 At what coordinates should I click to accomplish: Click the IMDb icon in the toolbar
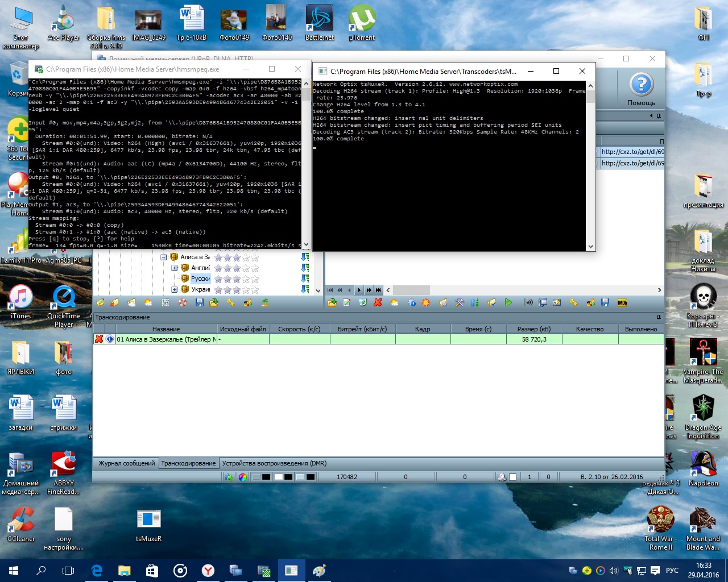622,303
